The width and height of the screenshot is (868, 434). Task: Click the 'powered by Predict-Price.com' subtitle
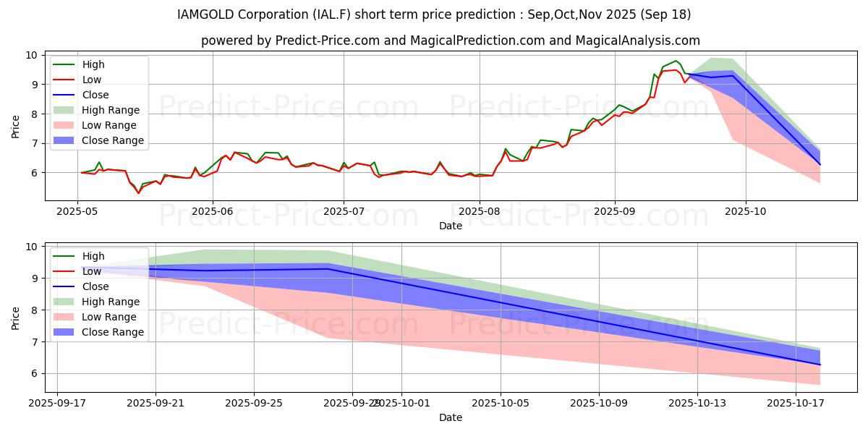click(450, 41)
